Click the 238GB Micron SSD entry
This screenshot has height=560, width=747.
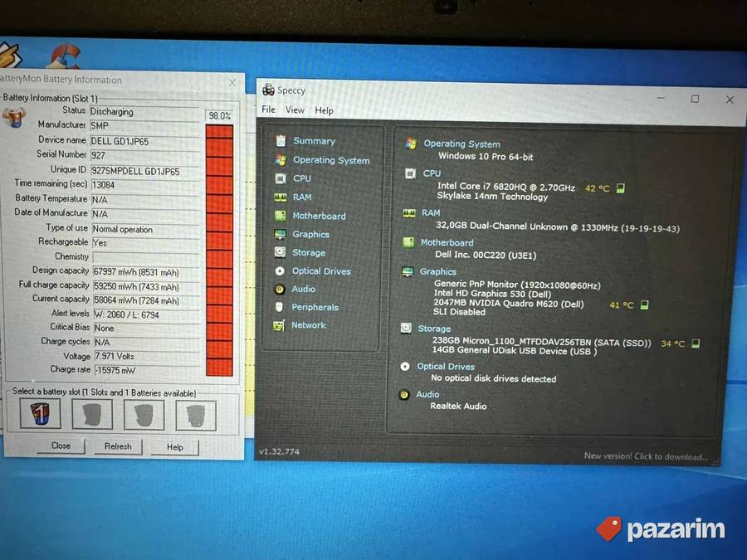pyautogui.click(x=541, y=342)
